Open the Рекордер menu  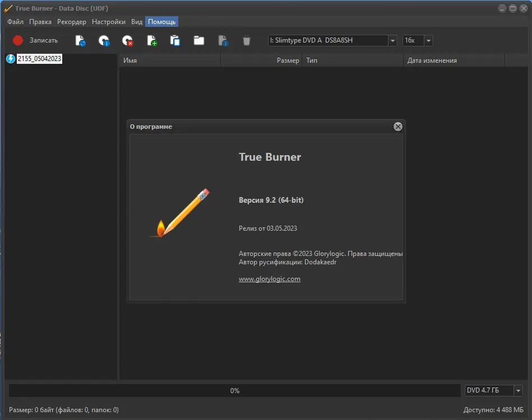[x=71, y=21]
